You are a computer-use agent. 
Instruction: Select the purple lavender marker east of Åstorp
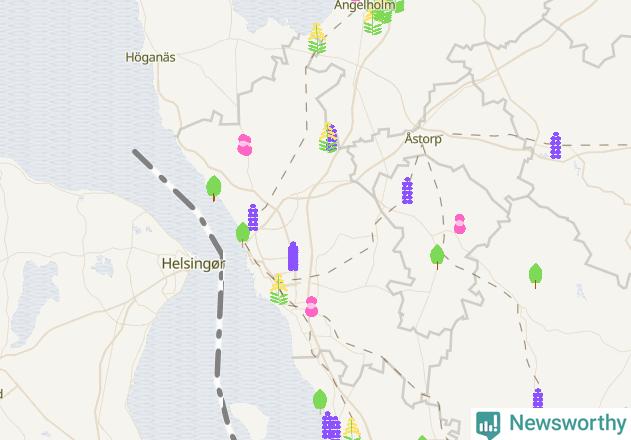pyautogui.click(x=555, y=146)
